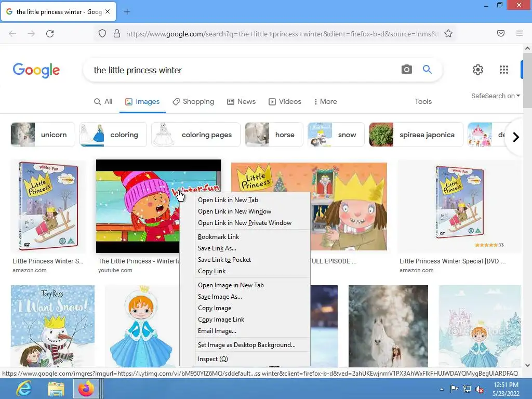Open the More search categories menu

pos(325,101)
